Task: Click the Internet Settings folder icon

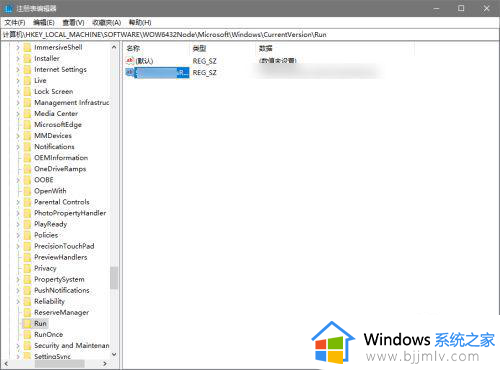Action: pyautogui.click(x=27, y=69)
